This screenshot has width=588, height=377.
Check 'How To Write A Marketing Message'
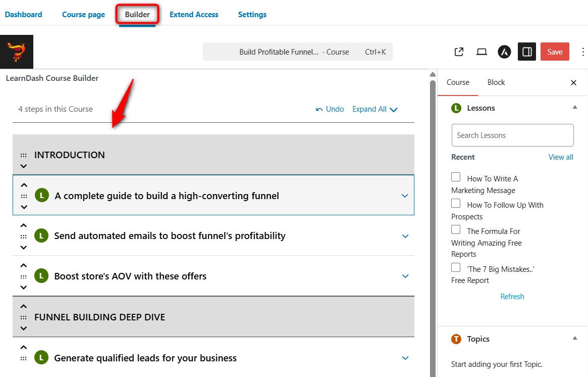coord(456,177)
